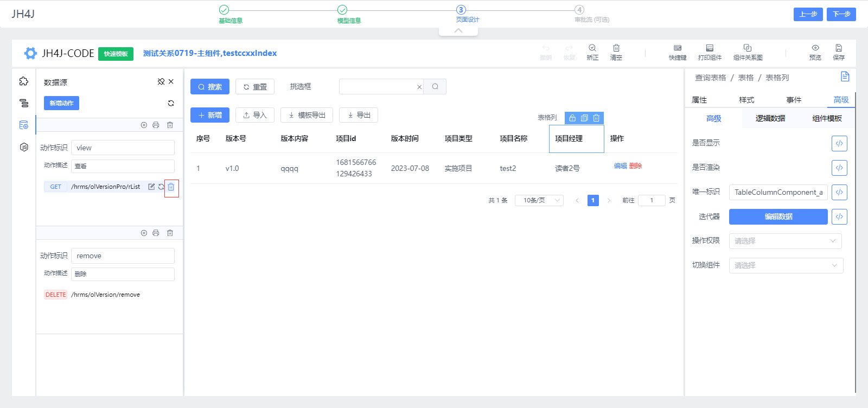
Task: Click the 恢复 redo icon
Action: point(569,52)
